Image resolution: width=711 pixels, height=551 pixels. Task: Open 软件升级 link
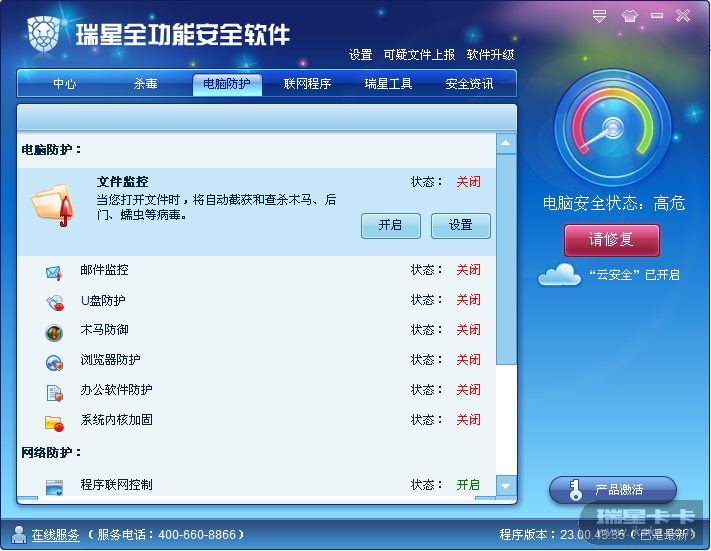(x=490, y=55)
